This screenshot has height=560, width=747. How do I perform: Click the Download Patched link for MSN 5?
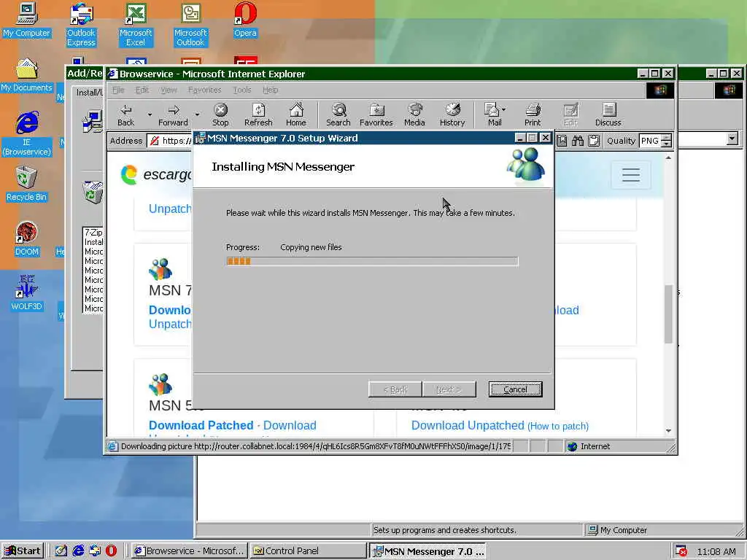click(201, 425)
